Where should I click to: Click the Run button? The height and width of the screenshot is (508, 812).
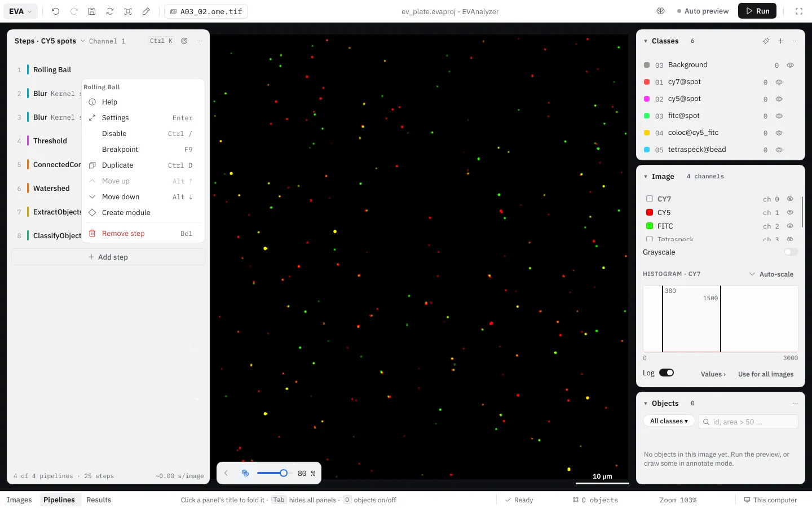pos(757,11)
